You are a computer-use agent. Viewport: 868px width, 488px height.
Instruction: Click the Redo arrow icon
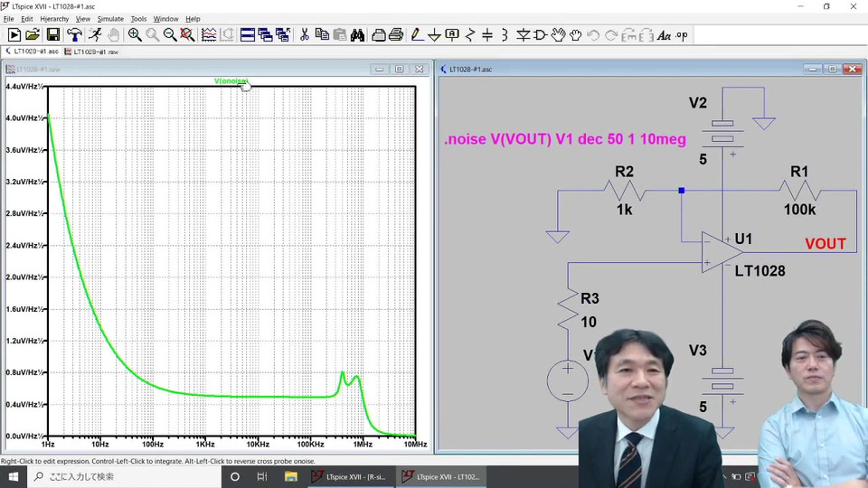pos(611,35)
